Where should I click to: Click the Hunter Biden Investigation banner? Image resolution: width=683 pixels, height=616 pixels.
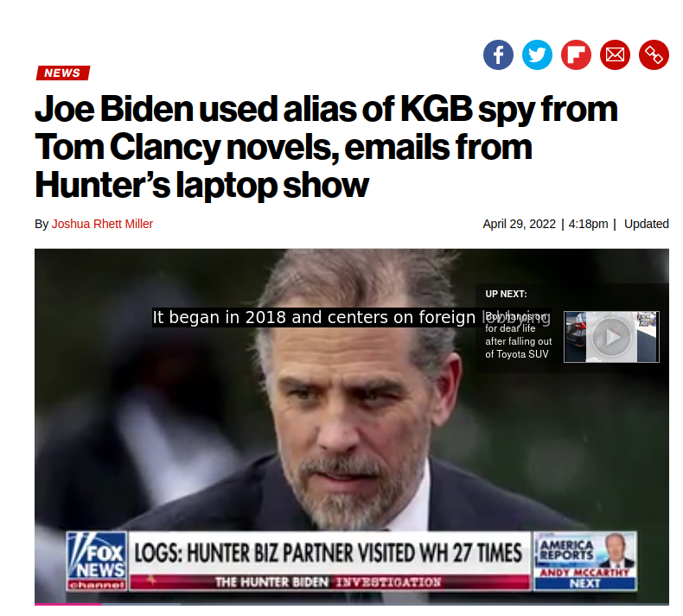click(x=329, y=582)
